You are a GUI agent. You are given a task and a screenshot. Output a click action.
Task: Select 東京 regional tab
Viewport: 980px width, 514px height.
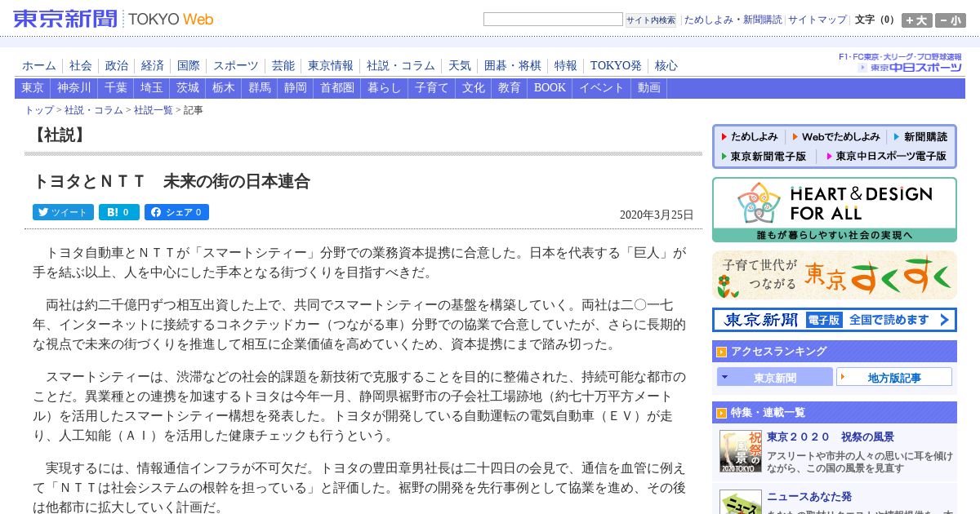click(33, 88)
